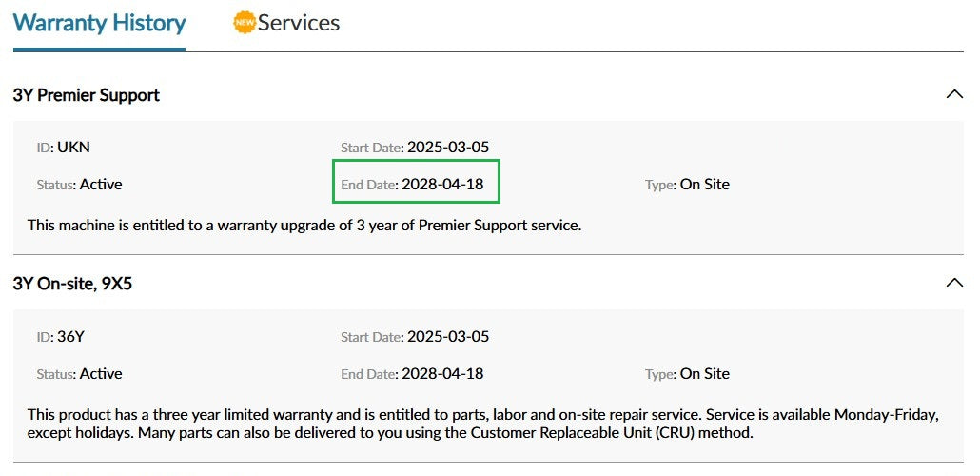Click Type On Site in On-site 9X5

pos(704,374)
